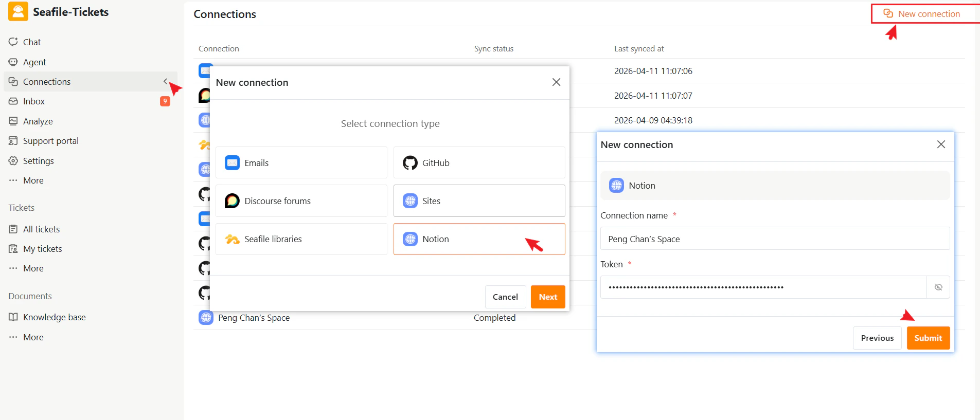
Task: Click the Support portal icon
Action: point(13,141)
